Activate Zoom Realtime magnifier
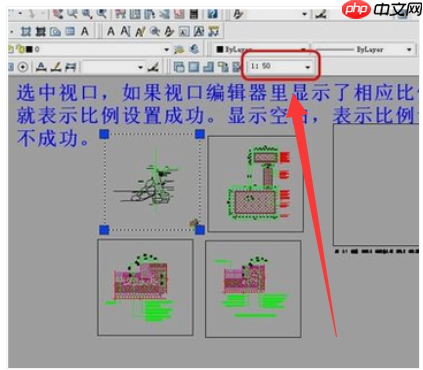Viewport: 423px width, 370px height. 72,14
